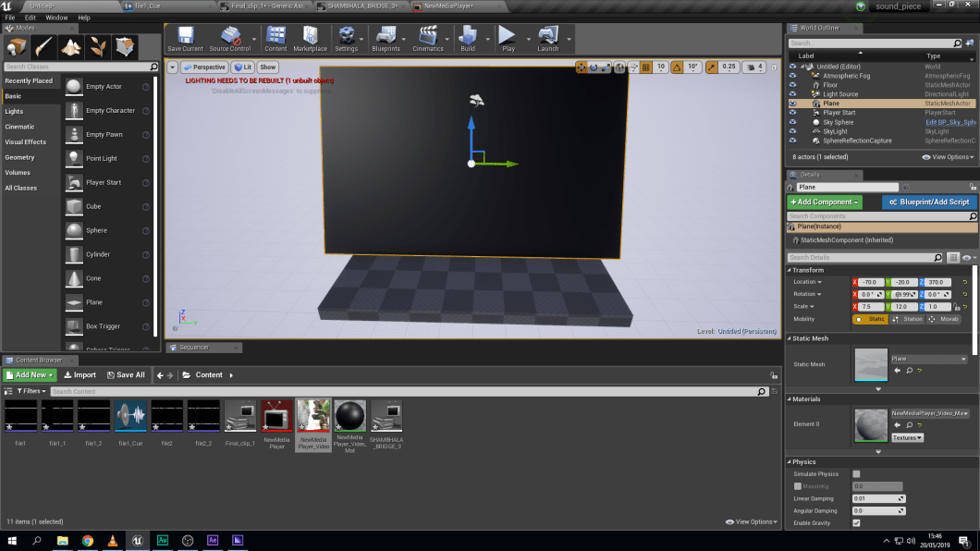Click the Linear Damping value slider
980x551 pixels.
point(878,499)
